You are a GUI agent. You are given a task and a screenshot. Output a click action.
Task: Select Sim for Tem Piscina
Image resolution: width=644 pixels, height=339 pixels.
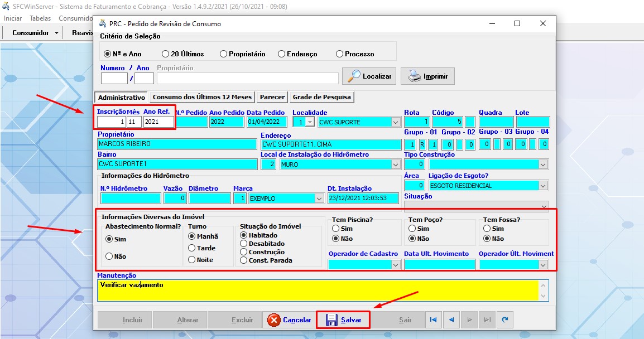(335, 229)
